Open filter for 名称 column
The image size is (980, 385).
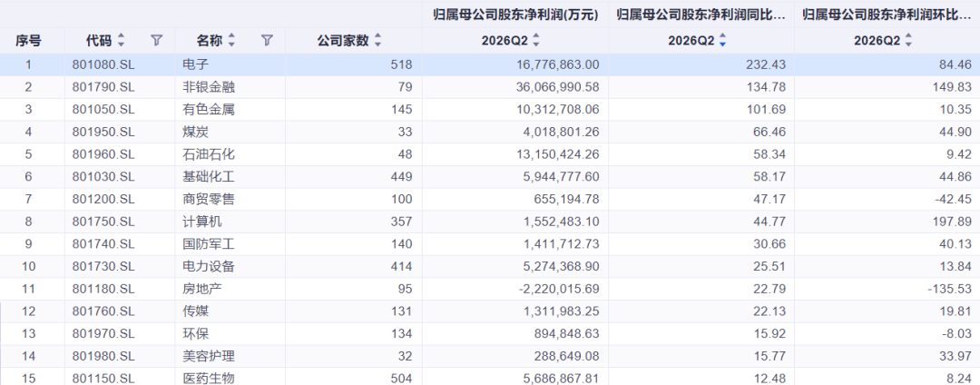click(268, 41)
